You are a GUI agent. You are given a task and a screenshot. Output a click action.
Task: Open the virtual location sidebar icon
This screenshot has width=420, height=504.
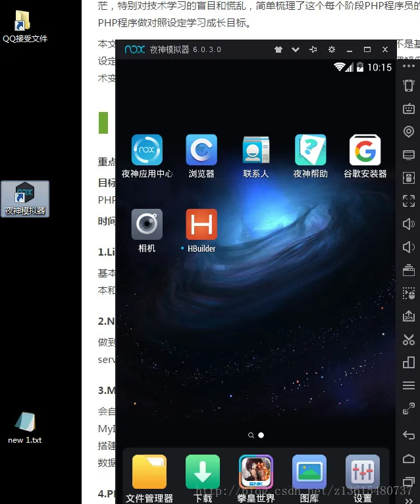409,132
